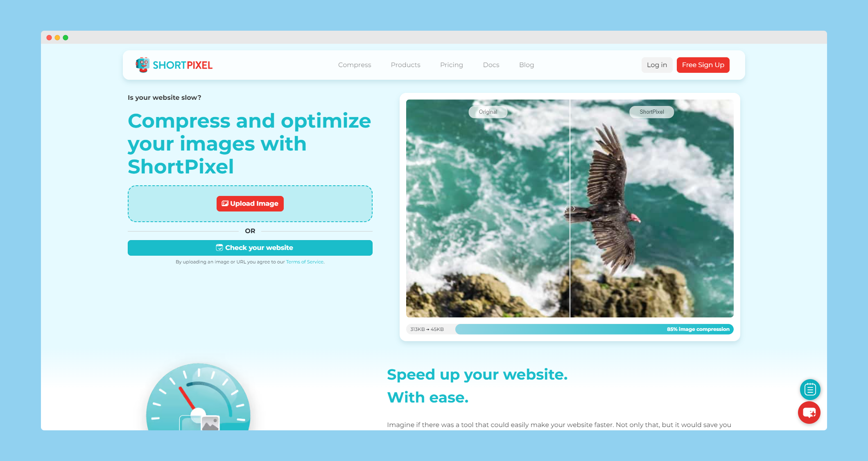
Task: Select the Blog tab
Action: [527, 65]
